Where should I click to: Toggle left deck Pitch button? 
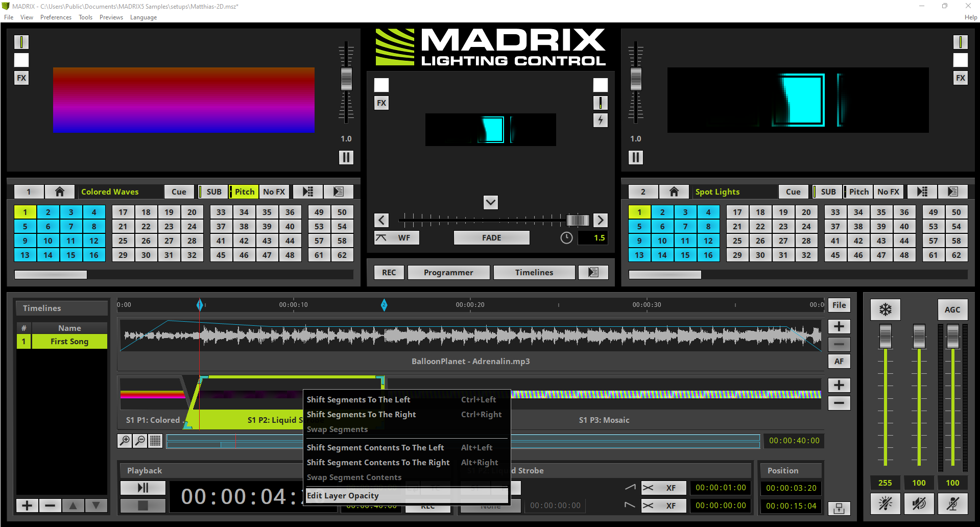pos(243,191)
